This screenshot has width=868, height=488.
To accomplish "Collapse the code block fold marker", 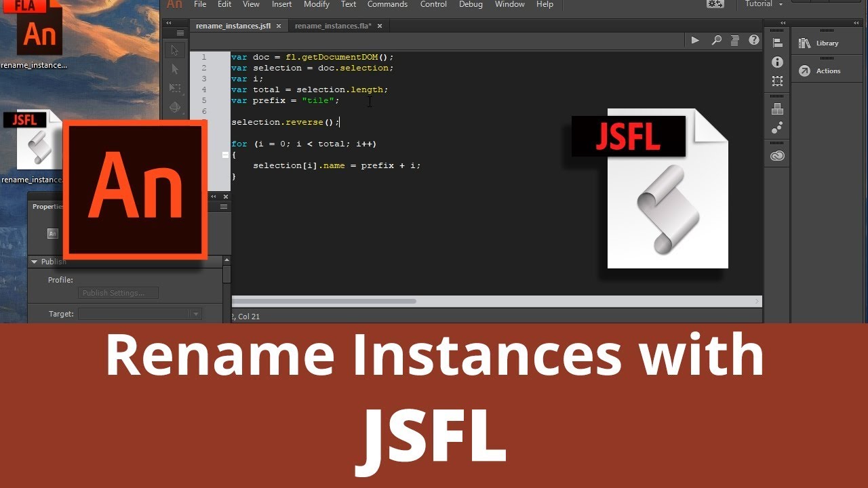I will (226, 155).
